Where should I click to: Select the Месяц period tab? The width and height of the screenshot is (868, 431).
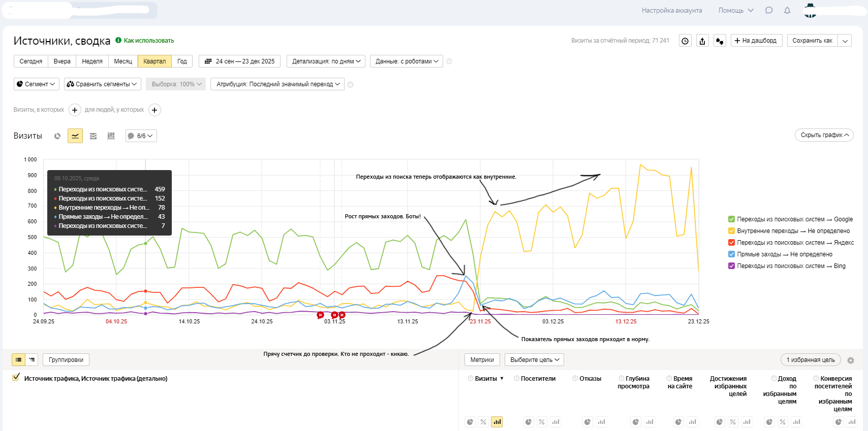click(123, 61)
